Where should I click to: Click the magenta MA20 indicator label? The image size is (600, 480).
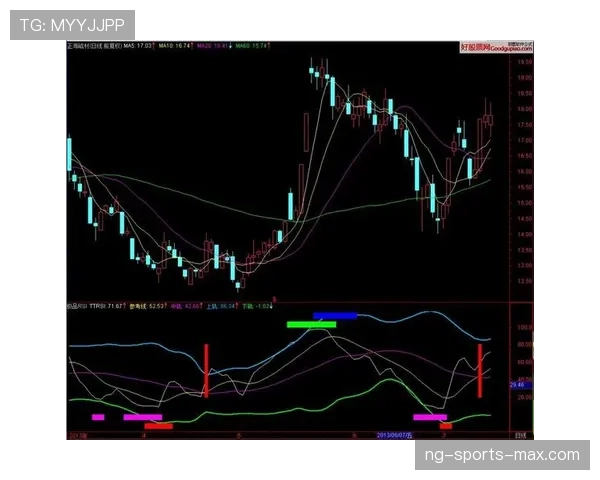point(214,46)
